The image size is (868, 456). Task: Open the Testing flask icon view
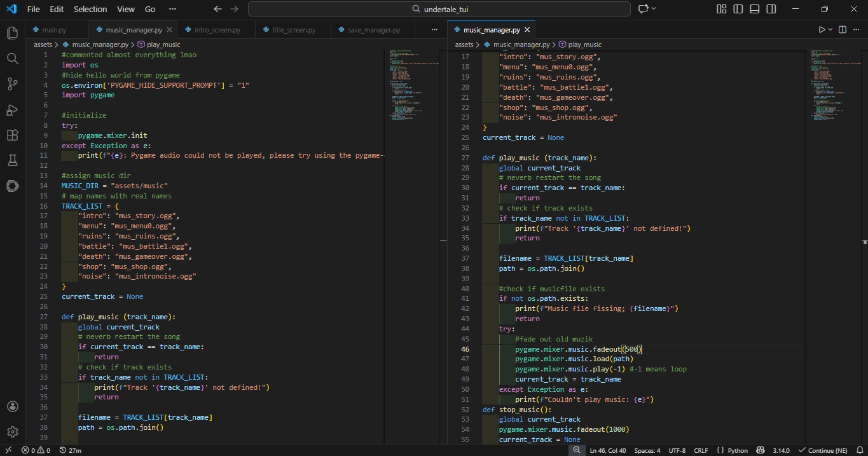pos(12,160)
